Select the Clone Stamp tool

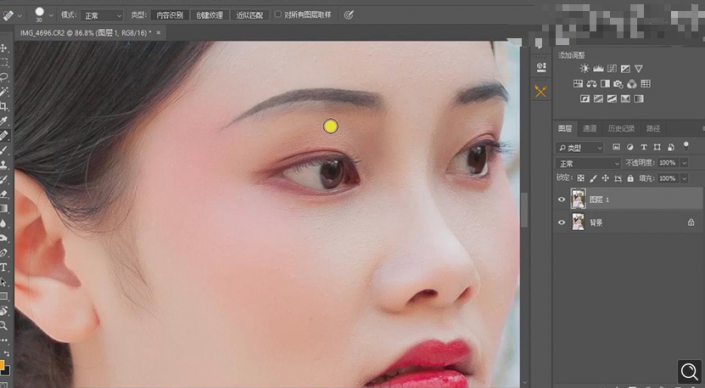pyautogui.click(x=4, y=165)
